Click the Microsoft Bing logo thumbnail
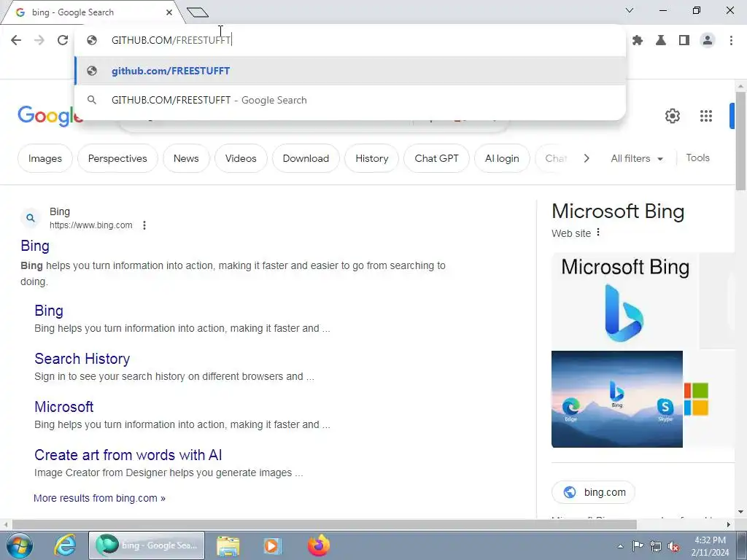 [x=624, y=301]
